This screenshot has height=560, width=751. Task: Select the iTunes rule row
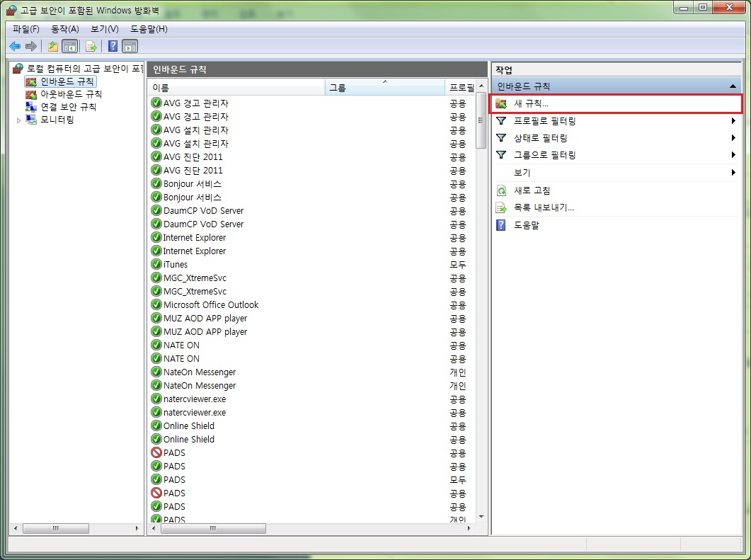click(312, 265)
